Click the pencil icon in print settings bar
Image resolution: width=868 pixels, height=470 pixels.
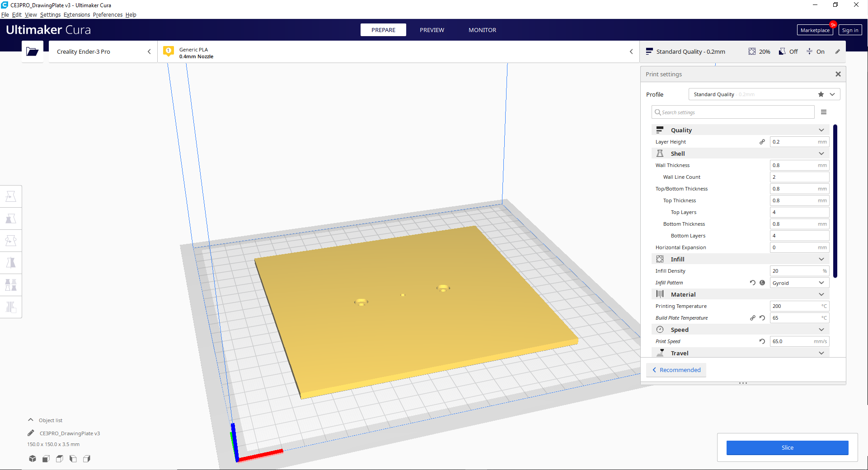pyautogui.click(x=837, y=51)
